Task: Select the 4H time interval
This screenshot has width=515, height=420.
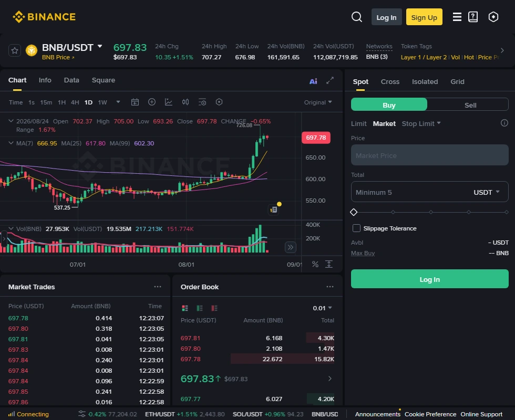Action: click(75, 102)
